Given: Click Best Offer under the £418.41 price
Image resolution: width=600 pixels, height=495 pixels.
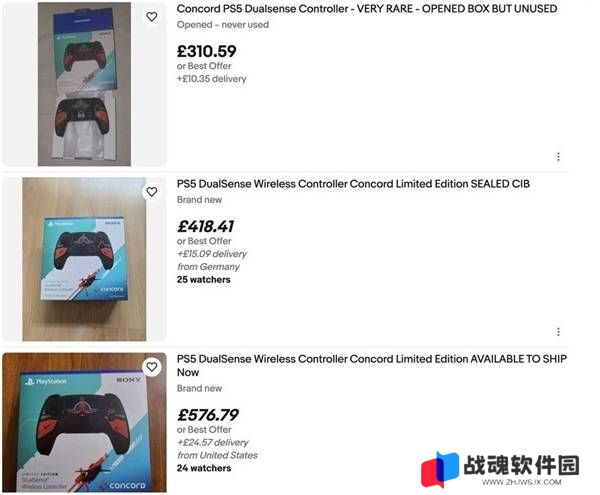Looking at the screenshot, I should click(x=204, y=241).
